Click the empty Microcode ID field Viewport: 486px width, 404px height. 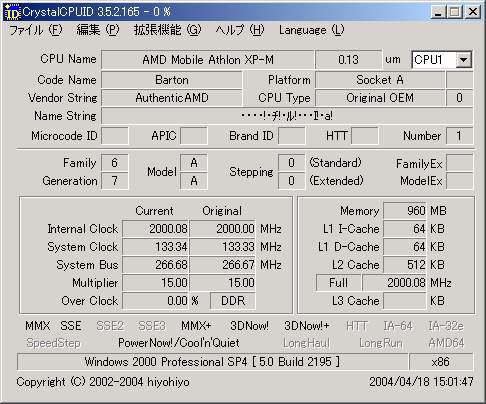115,136
